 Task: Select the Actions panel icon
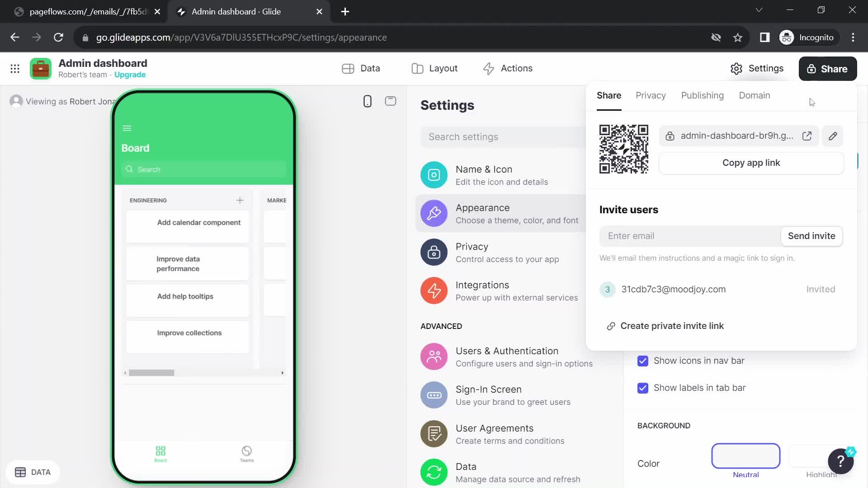click(x=489, y=68)
